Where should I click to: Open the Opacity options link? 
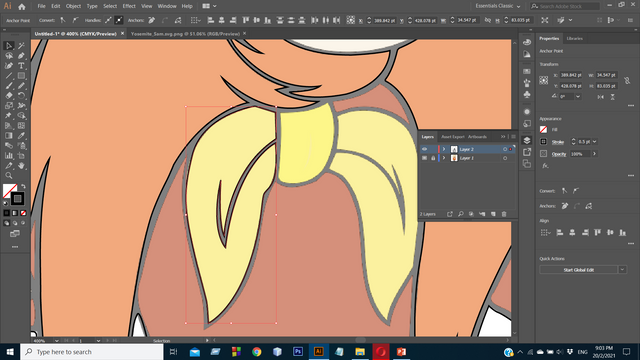click(559, 154)
